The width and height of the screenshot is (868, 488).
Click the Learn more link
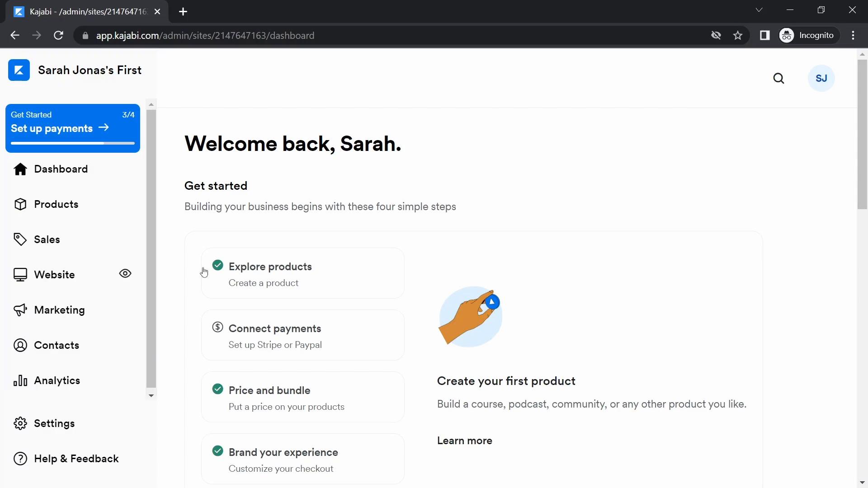pos(464,441)
